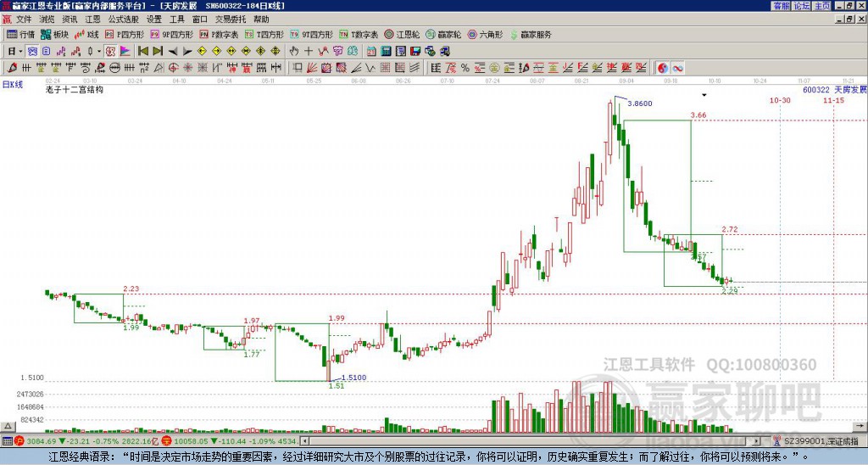This screenshot has height=465, width=868.
Task: Select the zigzag wave line tool
Action: [x=370, y=68]
